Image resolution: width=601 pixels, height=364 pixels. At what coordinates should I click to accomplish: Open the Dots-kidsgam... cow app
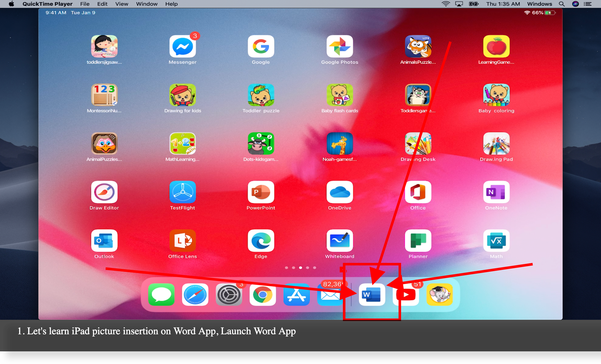tap(261, 143)
